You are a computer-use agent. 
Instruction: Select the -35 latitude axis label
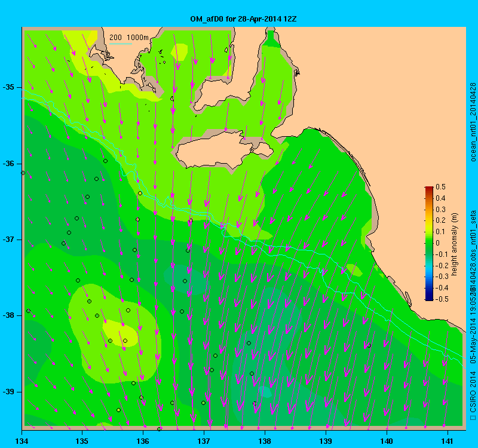[8, 87]
